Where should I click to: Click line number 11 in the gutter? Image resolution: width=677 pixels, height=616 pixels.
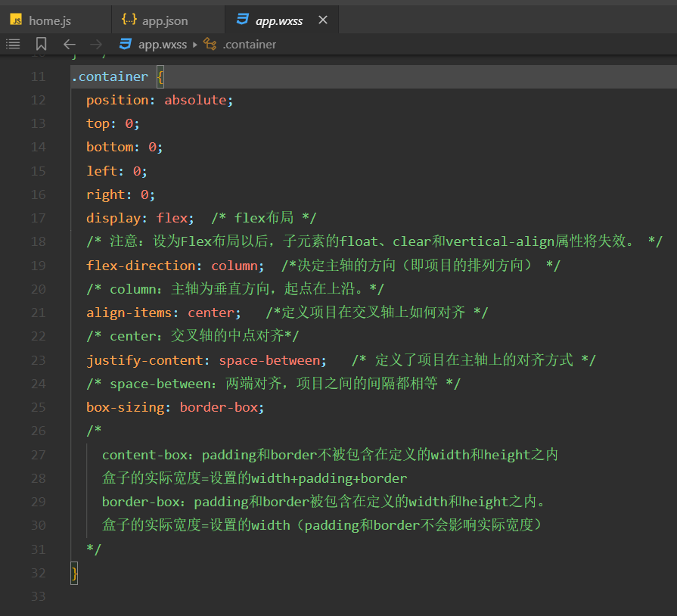38,77
